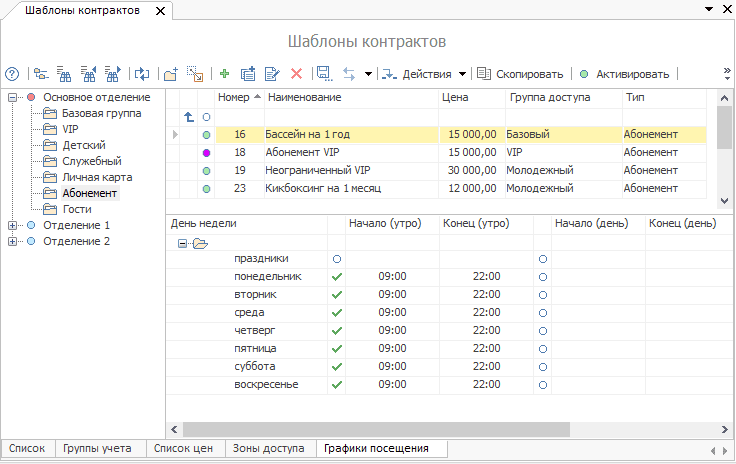This screenshot has width=736, height=464.
Task: Click the Базовая группа folder icon
Action: (x=50, y=113)
